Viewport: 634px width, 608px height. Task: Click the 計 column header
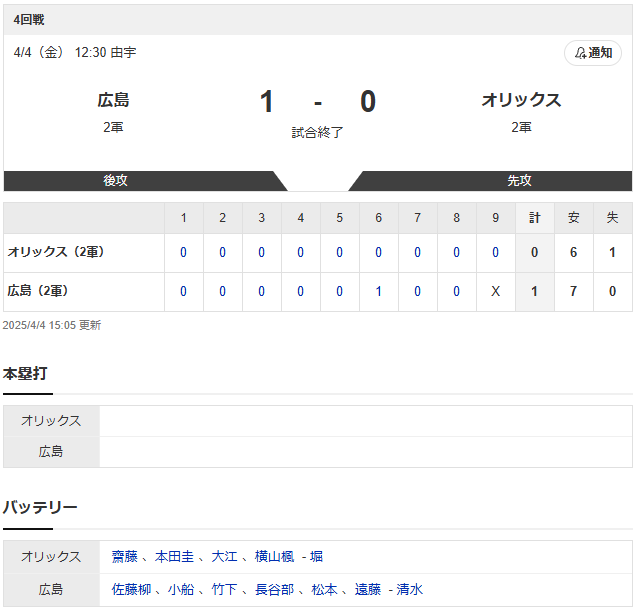click(x=535, y=218)
